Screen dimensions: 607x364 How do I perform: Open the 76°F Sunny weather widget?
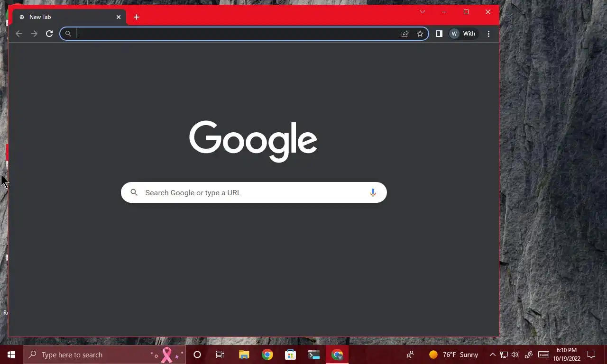[x=454, y=355]
